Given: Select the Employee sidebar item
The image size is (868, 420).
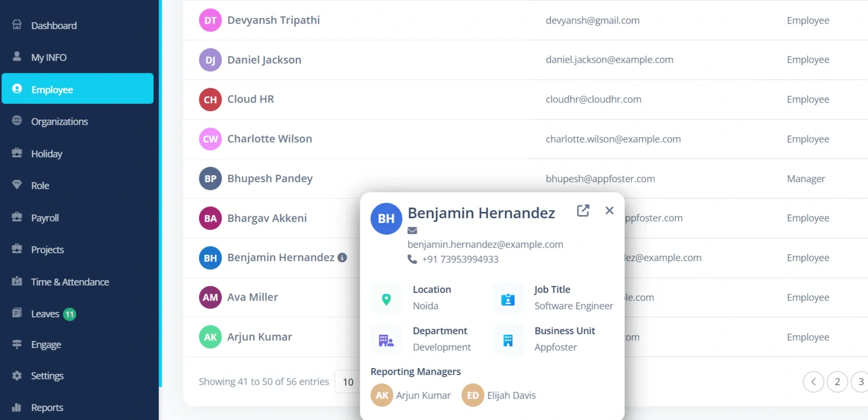Looking at the screenshot, I should [x=77, y=89].
